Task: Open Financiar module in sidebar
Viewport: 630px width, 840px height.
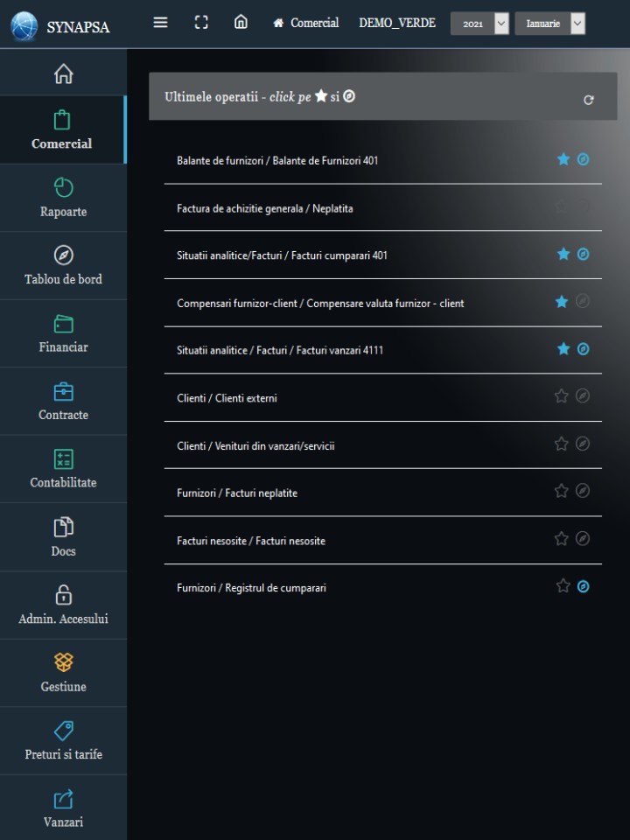Action: point(63,333)
